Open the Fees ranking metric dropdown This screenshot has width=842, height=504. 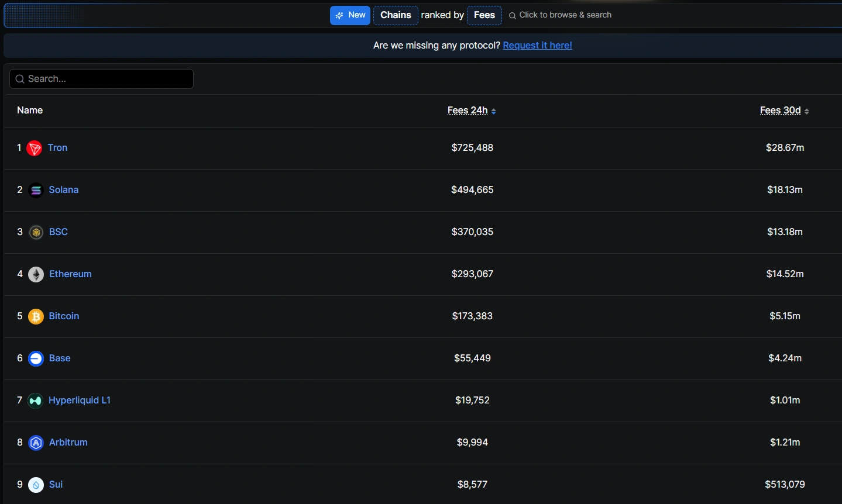(484, 15)
